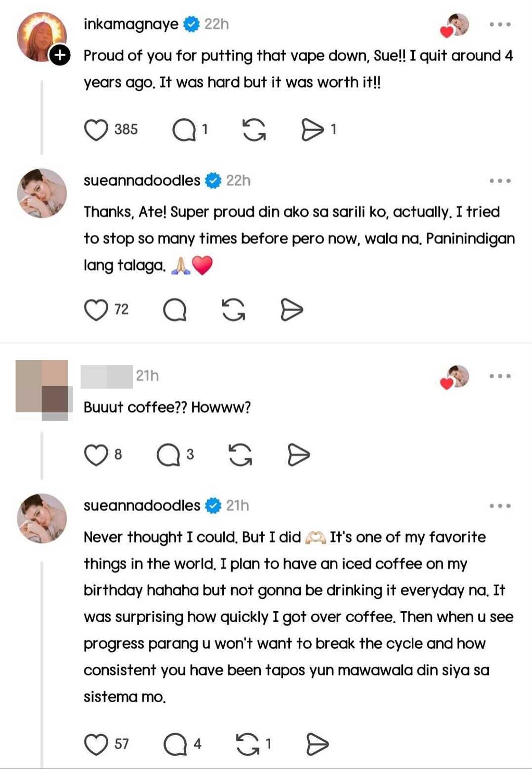Share inkamagnaye's post via send icon
Screen dimensions: 532x769
click(313, 130)
